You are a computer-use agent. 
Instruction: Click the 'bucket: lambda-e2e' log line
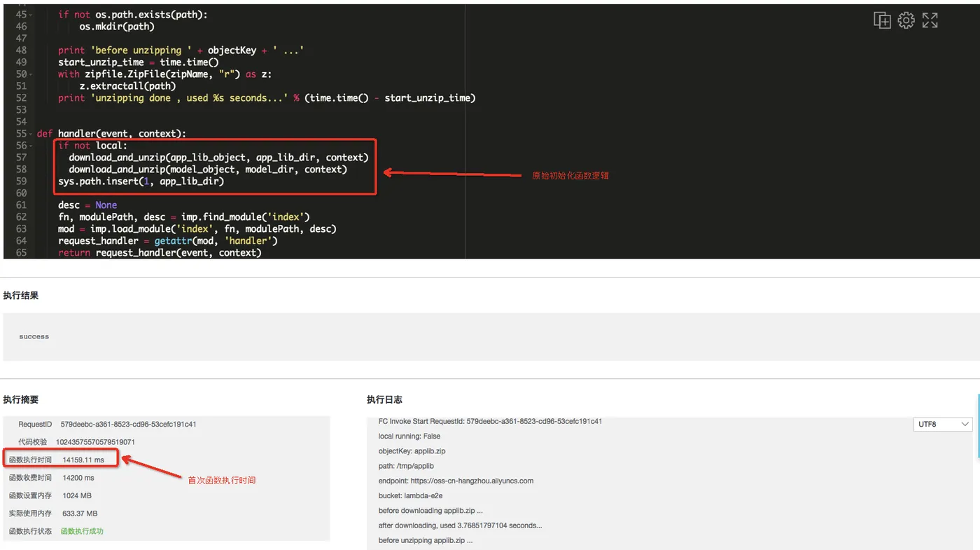tap(410, 496)
